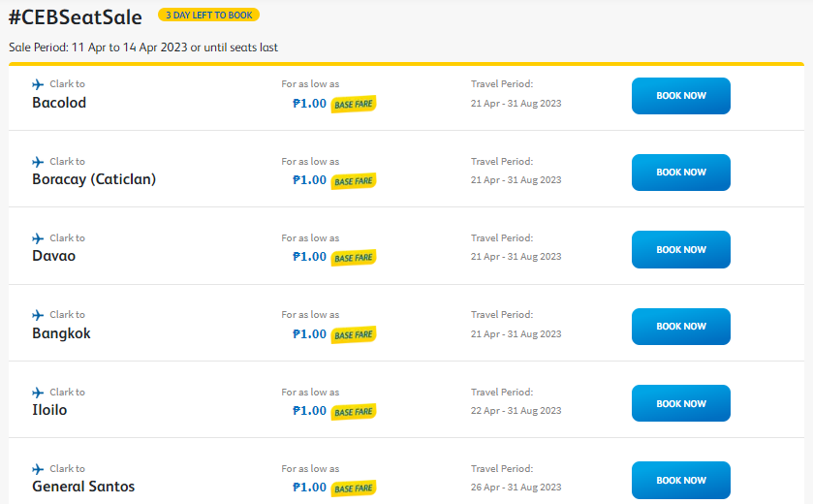The height and width of the screenshot is (504, 813).
Task: Click the ₱1.00 price for Iloilo
Action: pyautogui.click(x=309, y=411)
